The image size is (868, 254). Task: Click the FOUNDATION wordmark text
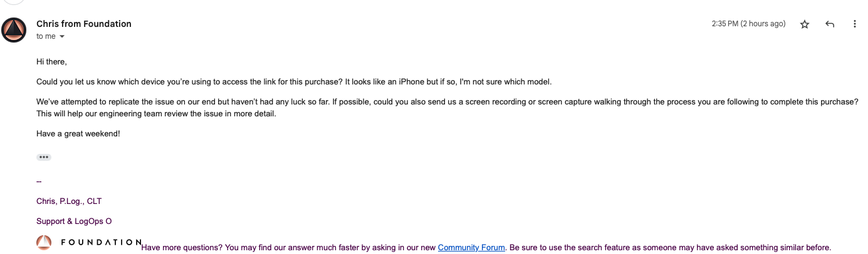pyautogui.click(x=101, y=242)
